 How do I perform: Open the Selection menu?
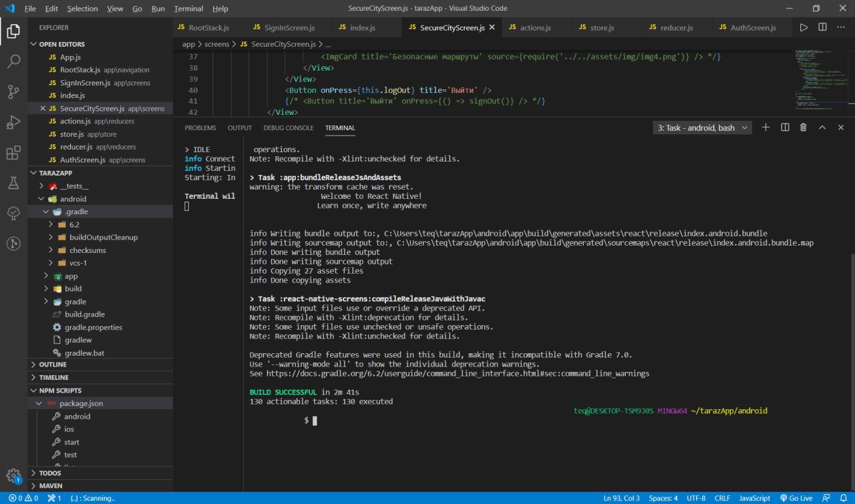pos(82,9)
